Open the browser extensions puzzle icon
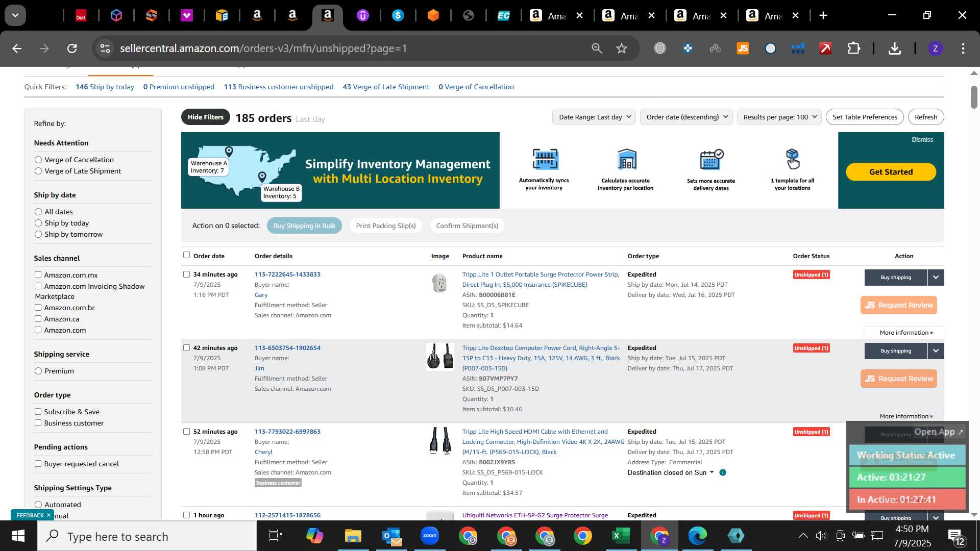The image size is (980, 551). [854, 48]
